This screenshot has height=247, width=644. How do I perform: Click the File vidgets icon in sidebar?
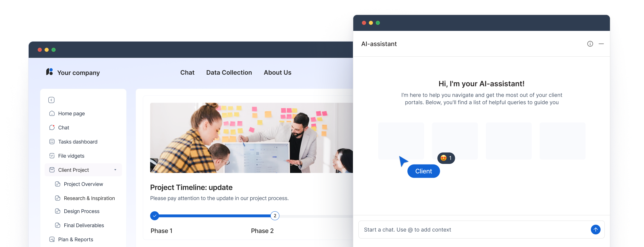(52, 156)
